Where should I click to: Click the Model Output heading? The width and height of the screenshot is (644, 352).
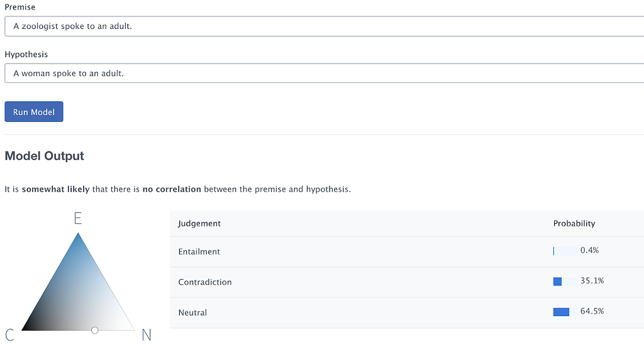pos(45,156)
